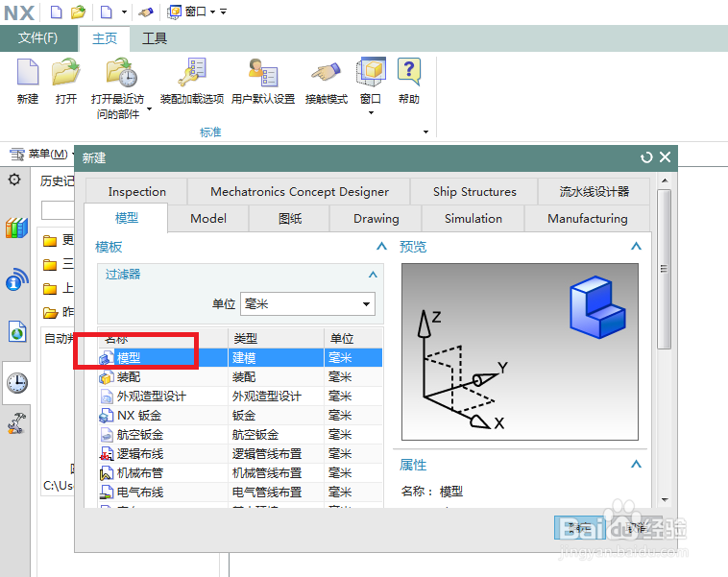Click the 新建 (New) ribbon icon
Viewport: 728px width, 577px height.
(28, 72)
